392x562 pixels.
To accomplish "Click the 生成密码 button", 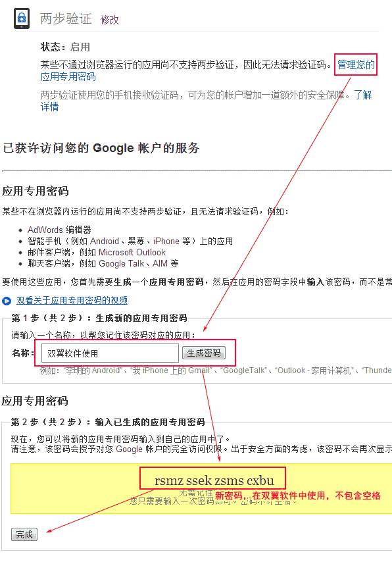I will coord(204,353).
